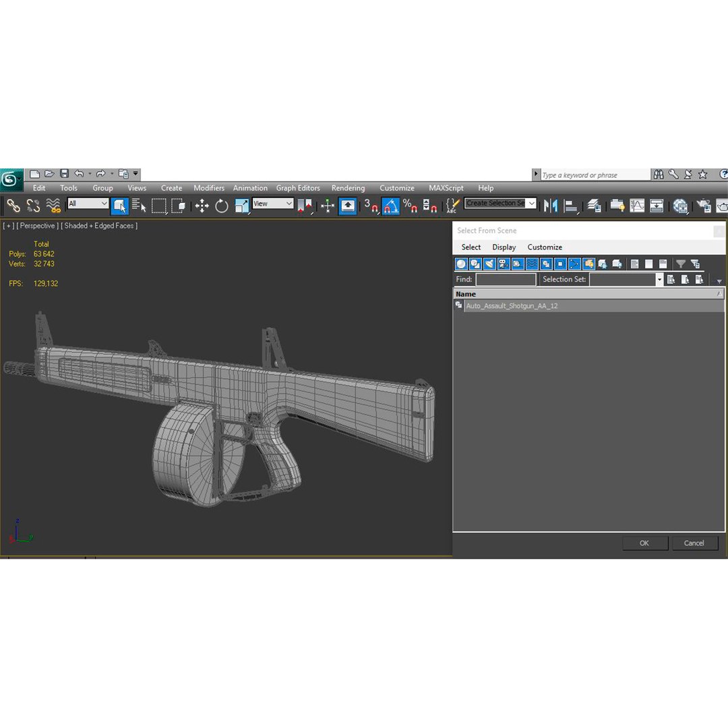Toggle the 3D Snaps button

pyautogui.click(x=371, y=206)
